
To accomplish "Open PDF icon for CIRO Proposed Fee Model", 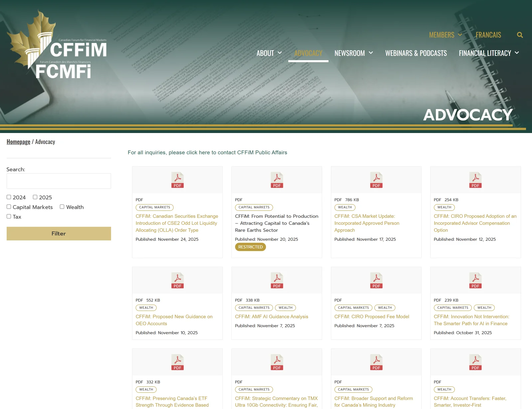I will pyautogui.click(x=376, y=280).
